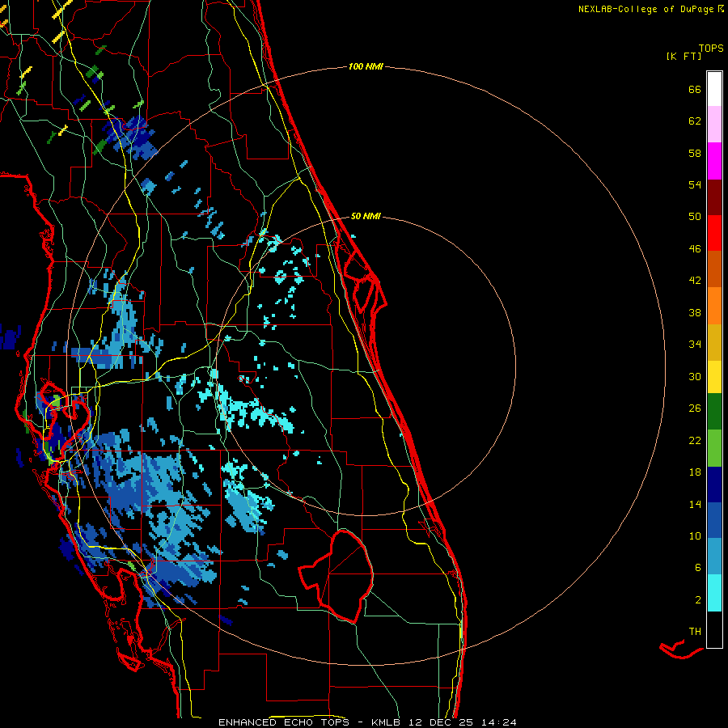Click the legend value 42
Viewport: 728px width, 728px height.
point(695,281)
